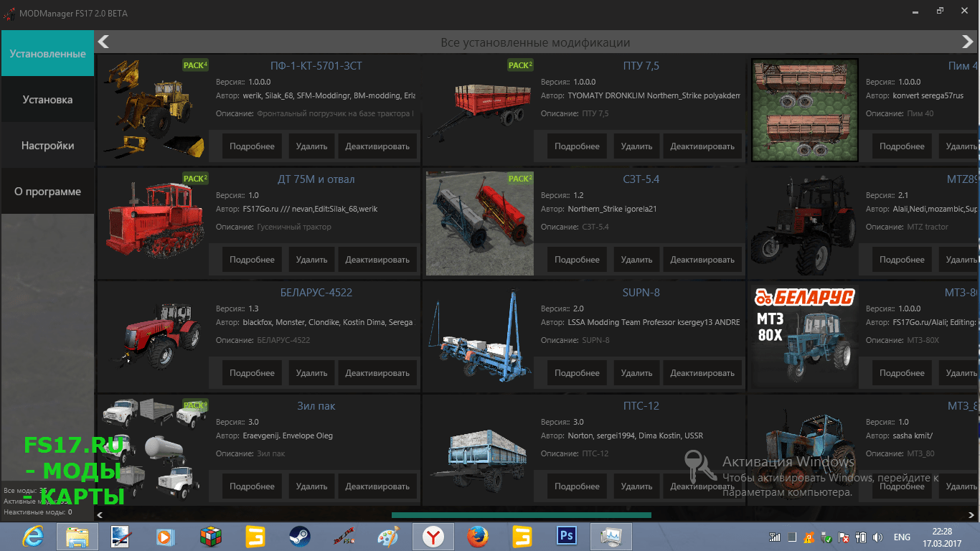Viewport: 980px width, 551px height.
Task: Click PACK badge on СЗТ-5.4 card
Action: pyautogui.click(x=520, y=178)
